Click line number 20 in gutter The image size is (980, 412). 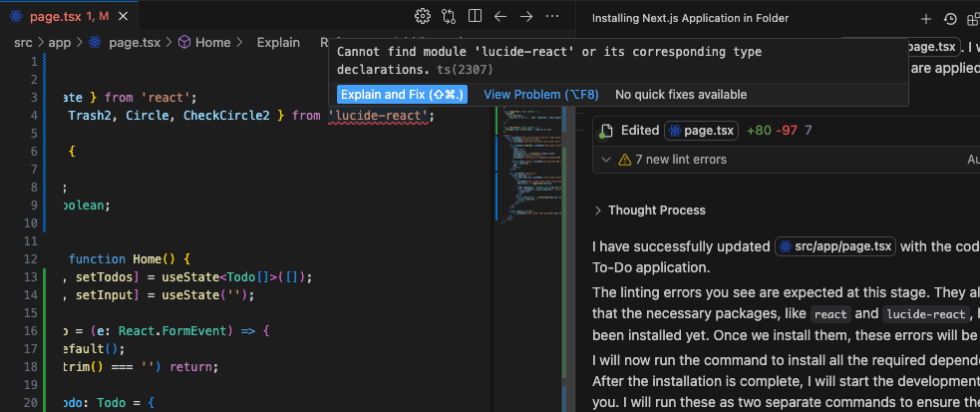31,403
